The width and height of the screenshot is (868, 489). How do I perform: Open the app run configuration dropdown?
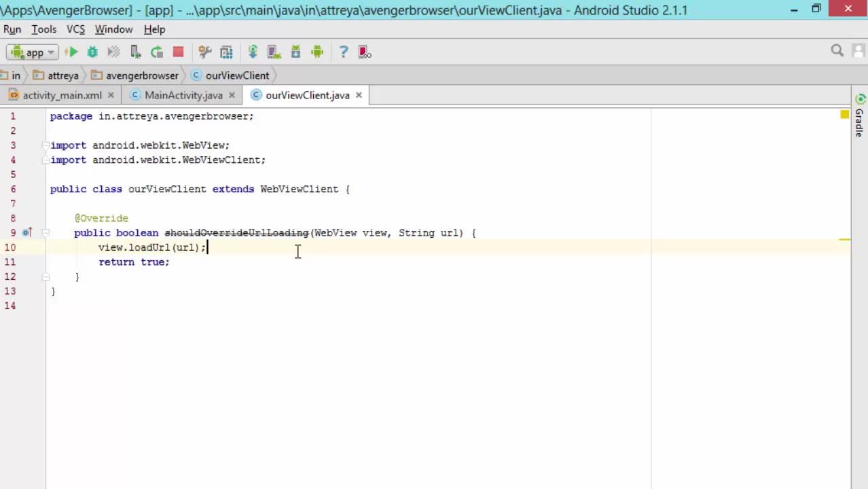click(32, 52)
